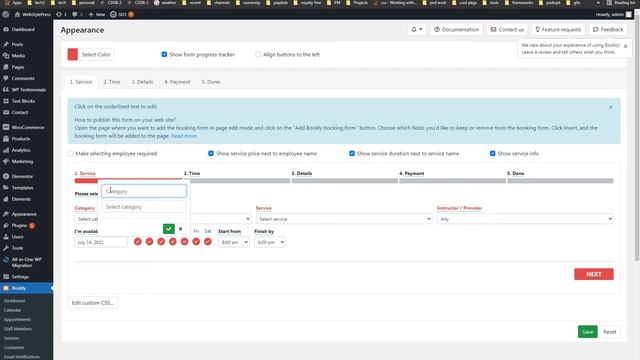Open Products in the sidebar
The image size is (640, 360).
pyautogui.click(x=21, y=139)
